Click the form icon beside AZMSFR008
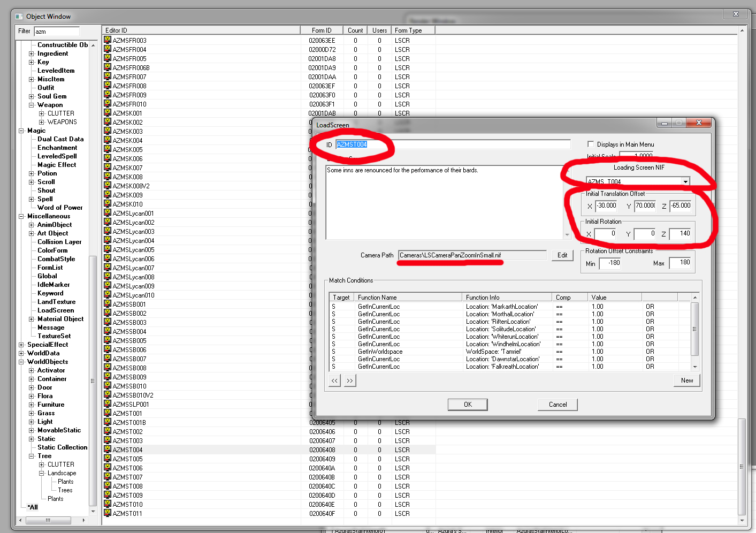756x533 pixels. 108,86
